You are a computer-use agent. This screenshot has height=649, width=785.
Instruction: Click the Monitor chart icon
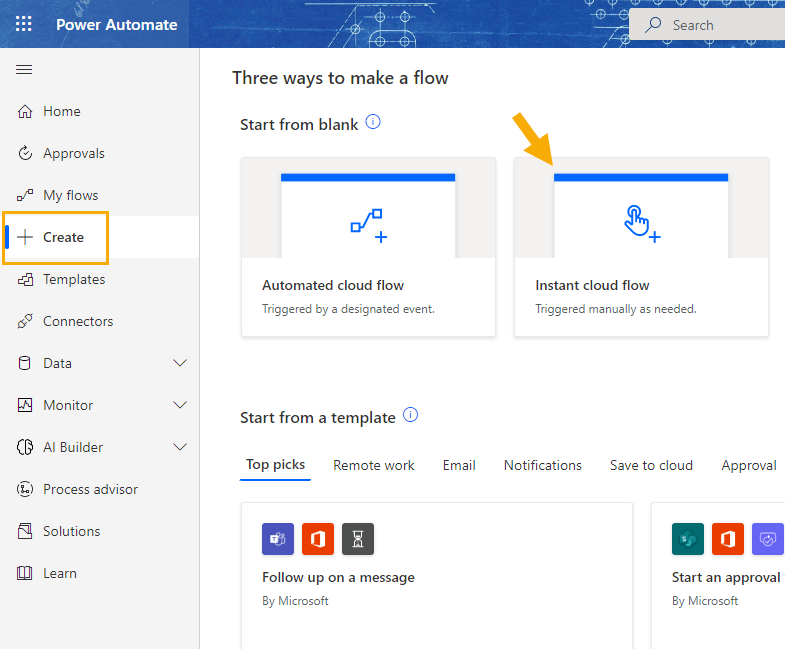25,405
